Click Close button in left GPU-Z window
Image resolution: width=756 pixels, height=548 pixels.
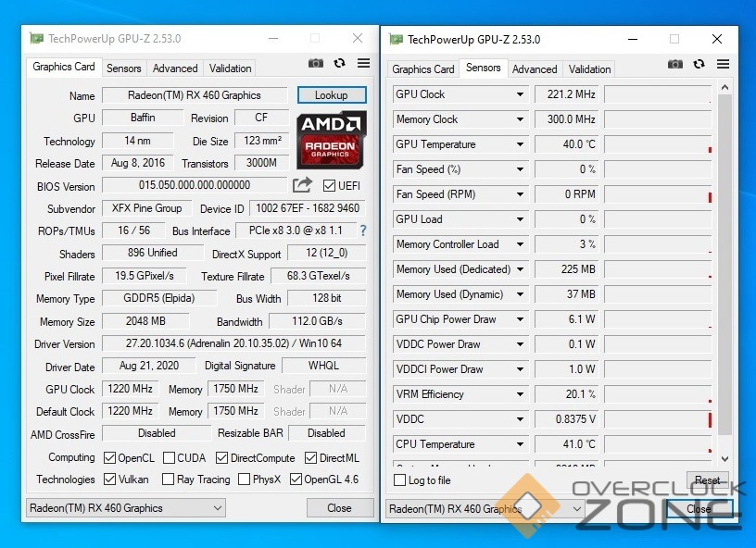tap(339, 508)
